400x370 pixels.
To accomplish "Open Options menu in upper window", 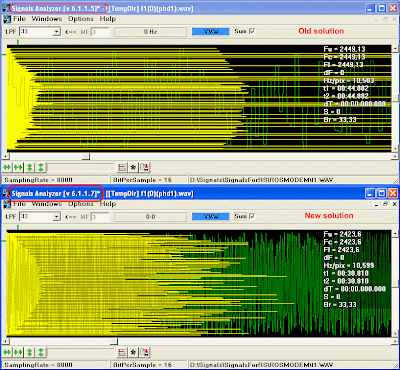I will 81,19.
